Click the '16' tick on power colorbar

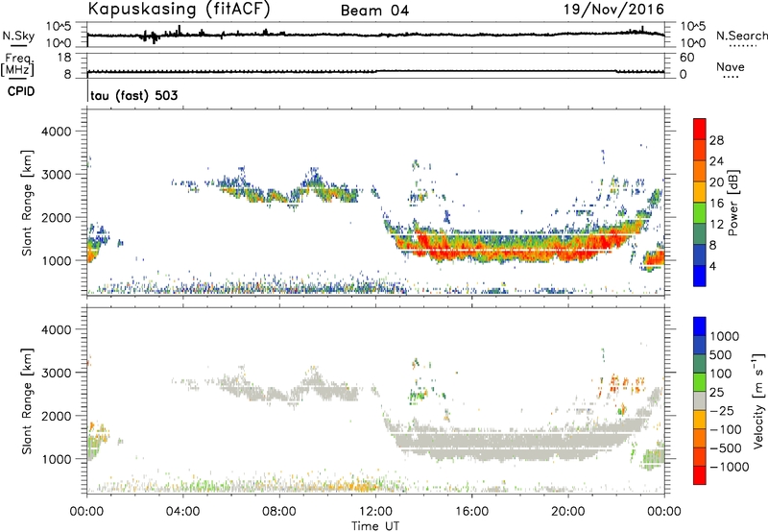(x=716, y=204)
